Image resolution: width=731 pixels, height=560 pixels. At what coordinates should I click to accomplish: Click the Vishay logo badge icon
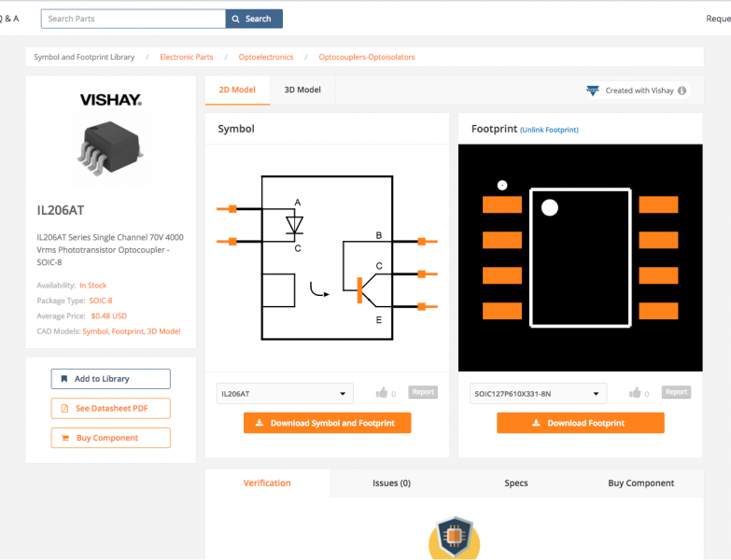(593, 91)
